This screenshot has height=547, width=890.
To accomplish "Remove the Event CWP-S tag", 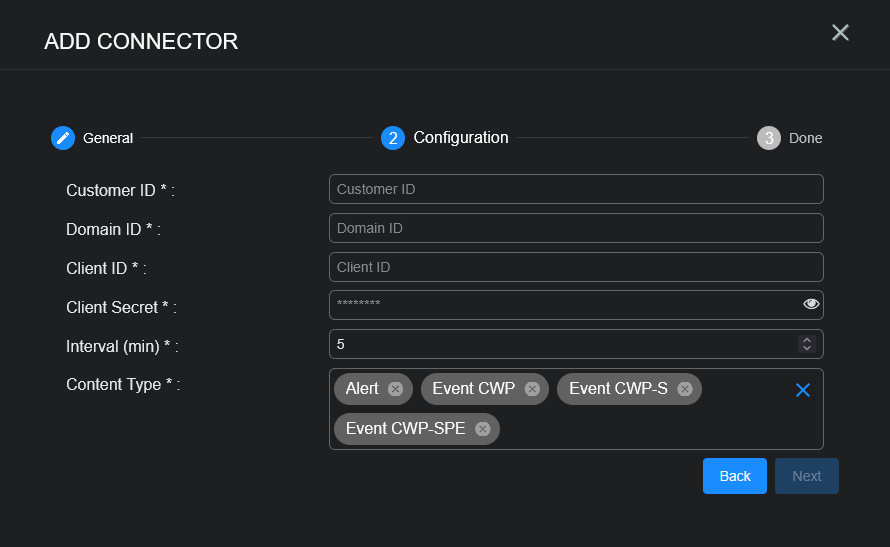I will pos(684,389).
